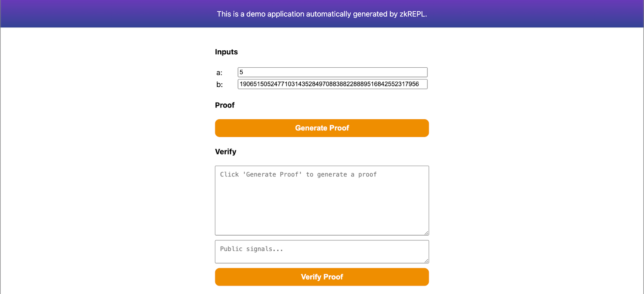Click the value 5 in field a
The width and height of the screenshot is (644, 294).
click(x=242, y=72)
